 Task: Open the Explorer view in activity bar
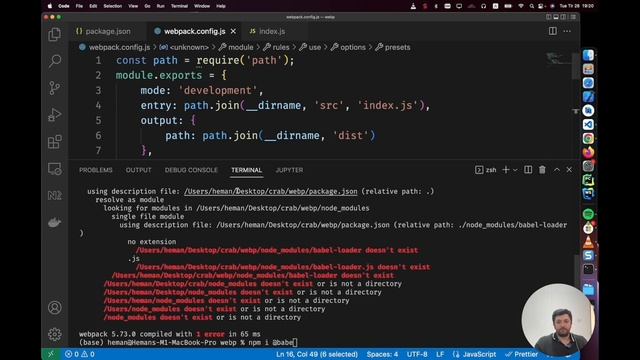(55, 34)
